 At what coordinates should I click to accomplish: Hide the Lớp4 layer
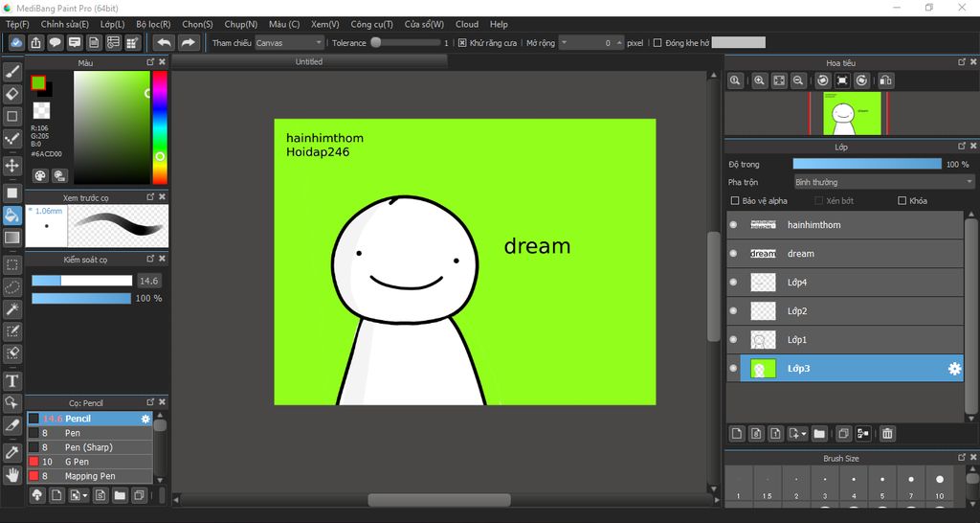pos(734,283)
